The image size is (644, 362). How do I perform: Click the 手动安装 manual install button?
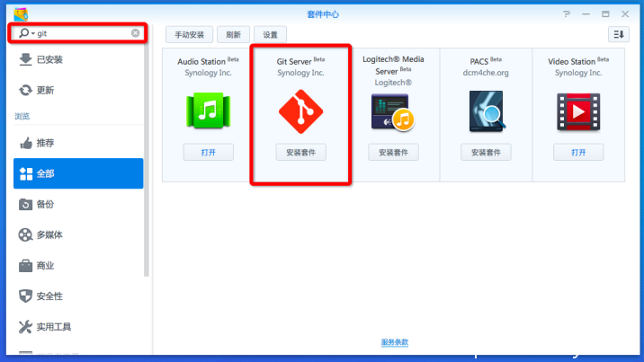click(190, 35)
